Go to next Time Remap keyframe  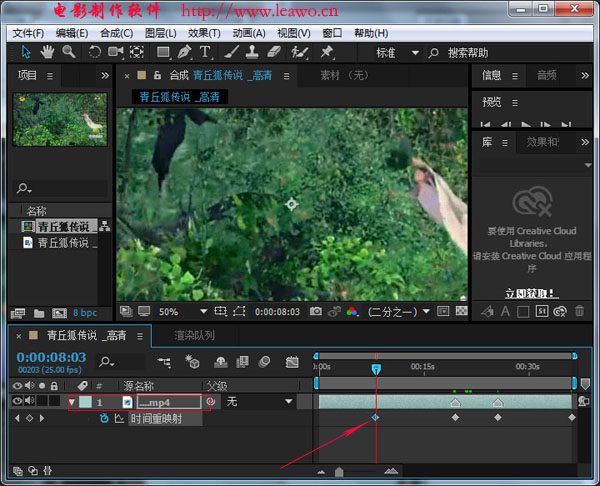(42, 418)
